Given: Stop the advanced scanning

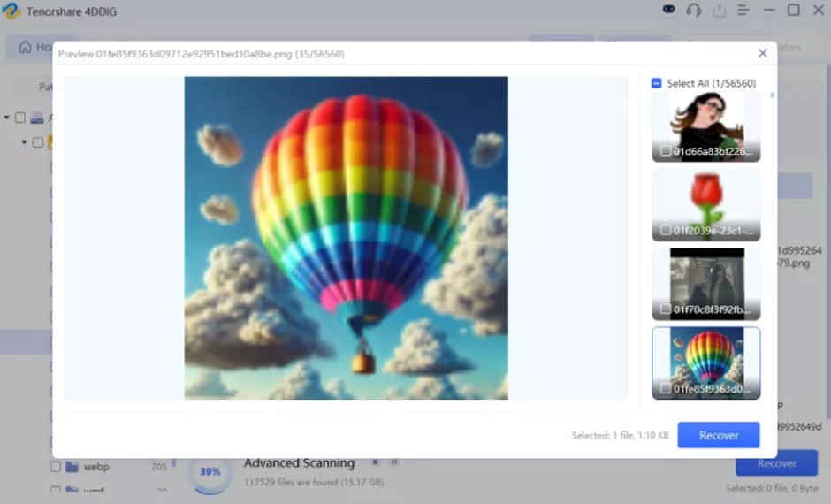Looking at the screenshot, I should point(375,462).
